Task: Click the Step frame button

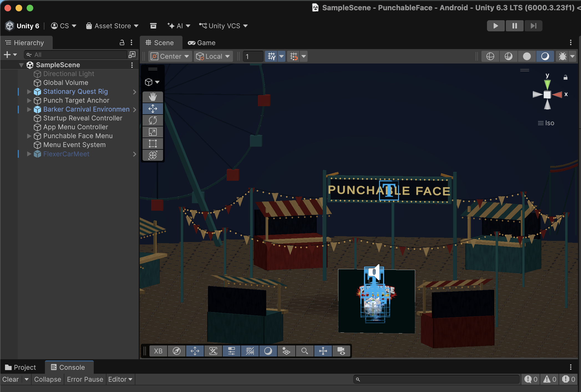Action: [x=533, y=26]
